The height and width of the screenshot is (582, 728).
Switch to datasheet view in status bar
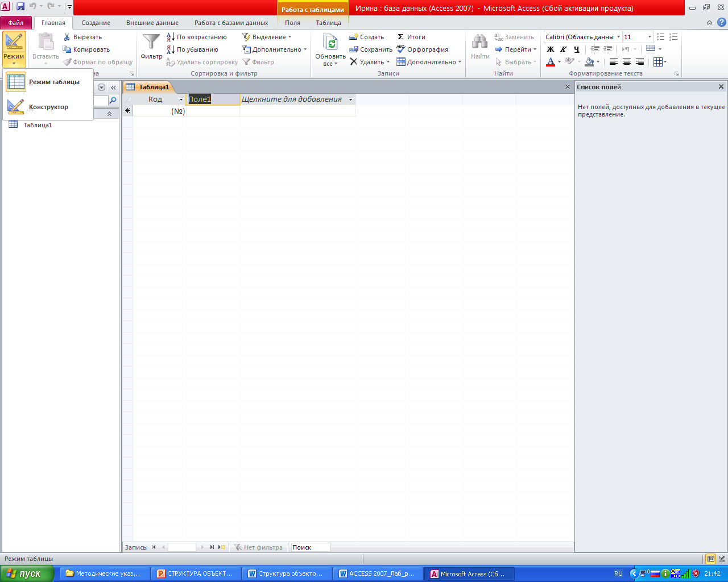click(x=710, y=559)
